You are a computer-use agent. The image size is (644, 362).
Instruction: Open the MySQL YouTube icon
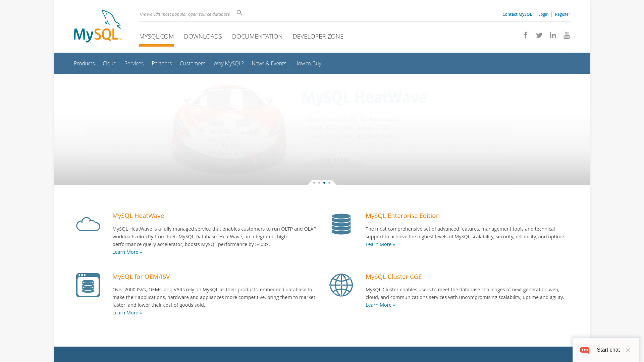pyautogui.click(x=567, y=35)
